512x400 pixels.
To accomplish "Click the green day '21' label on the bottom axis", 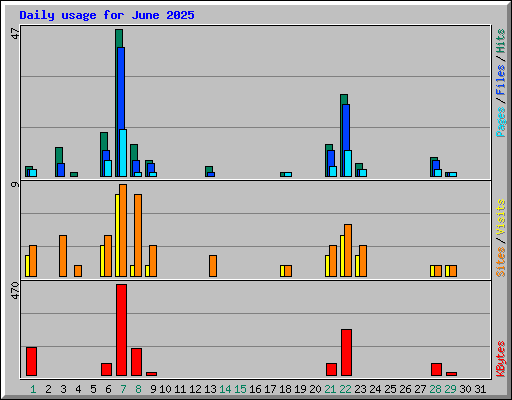I will [330, 389].
